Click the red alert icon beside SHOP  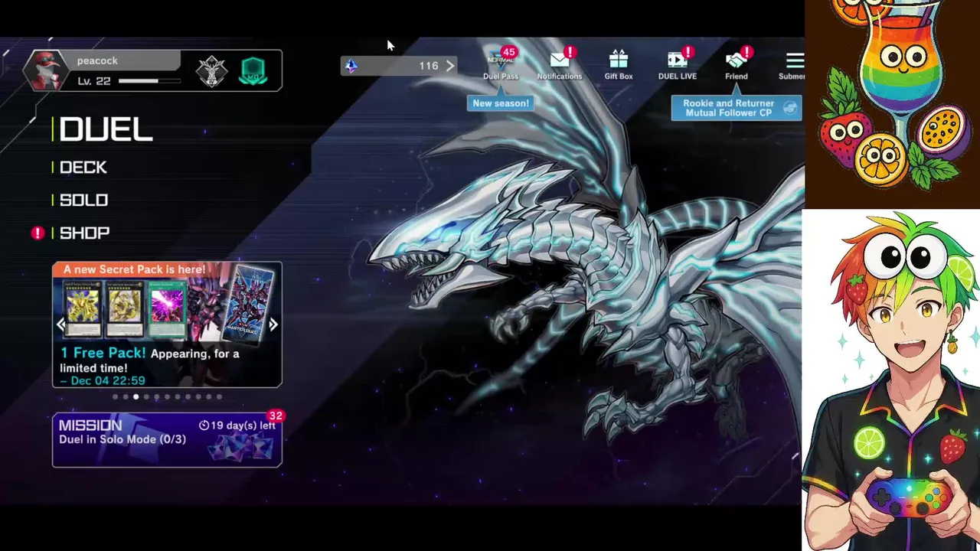(38, 233)
